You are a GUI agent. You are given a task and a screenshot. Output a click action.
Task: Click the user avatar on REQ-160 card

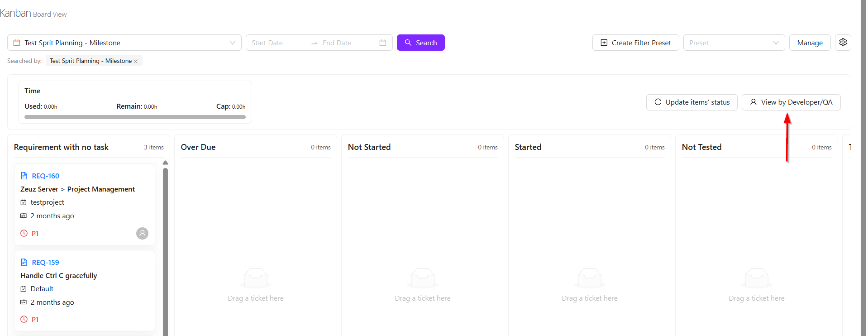pyautogui.click(x=142, y=233)
